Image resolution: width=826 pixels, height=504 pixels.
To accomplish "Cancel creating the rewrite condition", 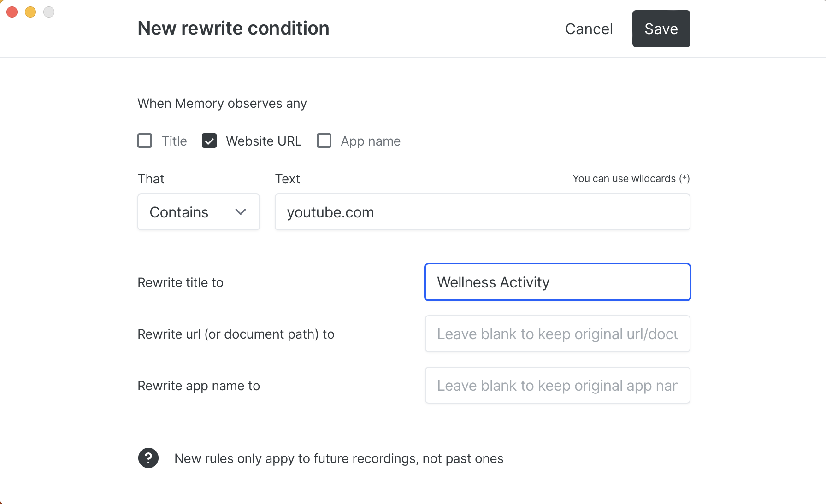I will click(588, 29).
